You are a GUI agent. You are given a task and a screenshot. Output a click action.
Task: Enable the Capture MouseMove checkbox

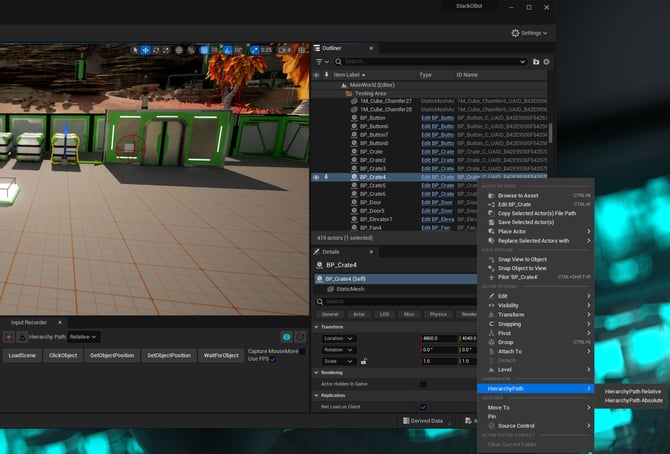click(x=300, y=351)
